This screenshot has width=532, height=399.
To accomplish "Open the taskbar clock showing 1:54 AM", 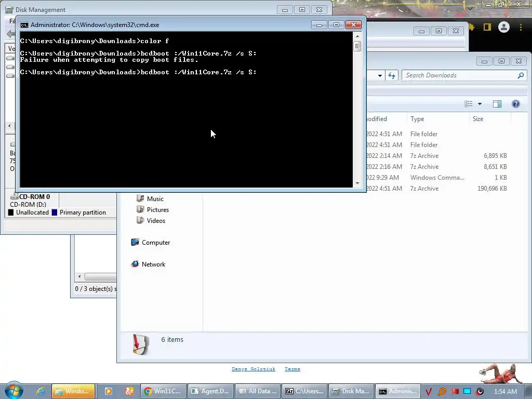I will 506,392.
